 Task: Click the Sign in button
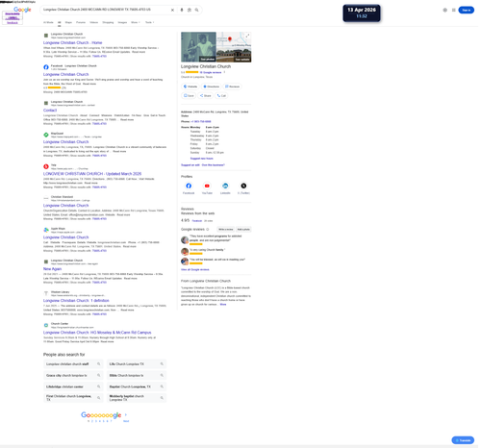pos(467,10)
